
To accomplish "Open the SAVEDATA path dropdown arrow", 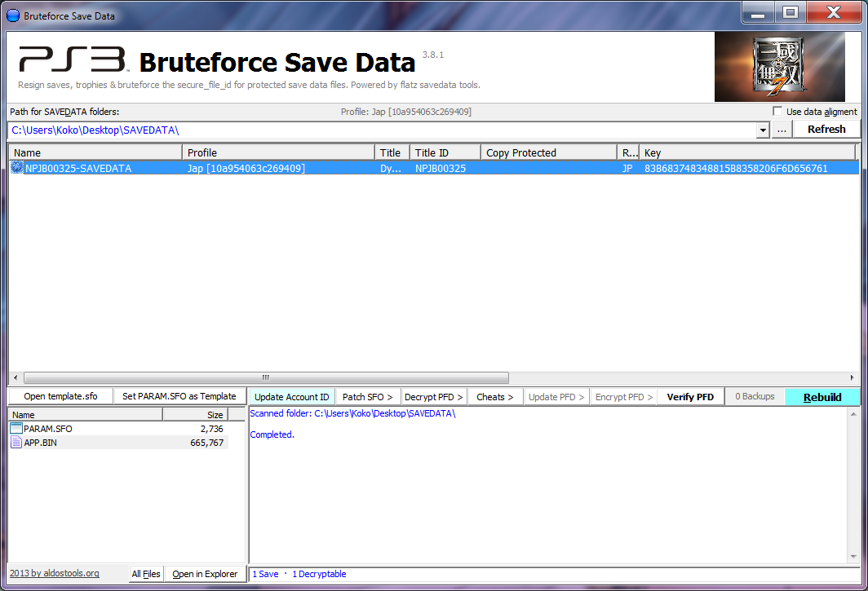I will [x=763, y=130].
